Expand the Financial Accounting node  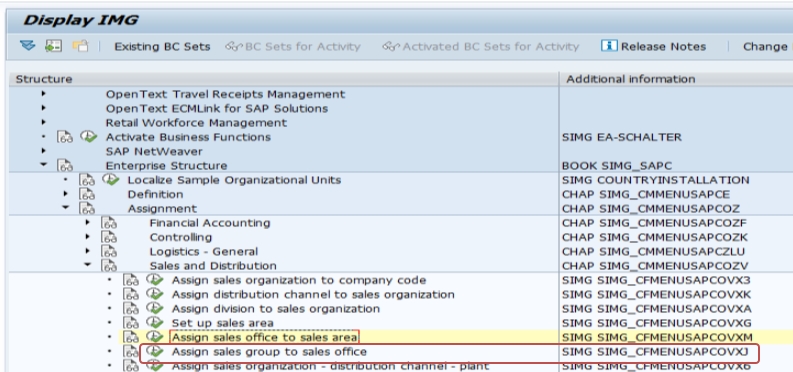click(88, 222)
